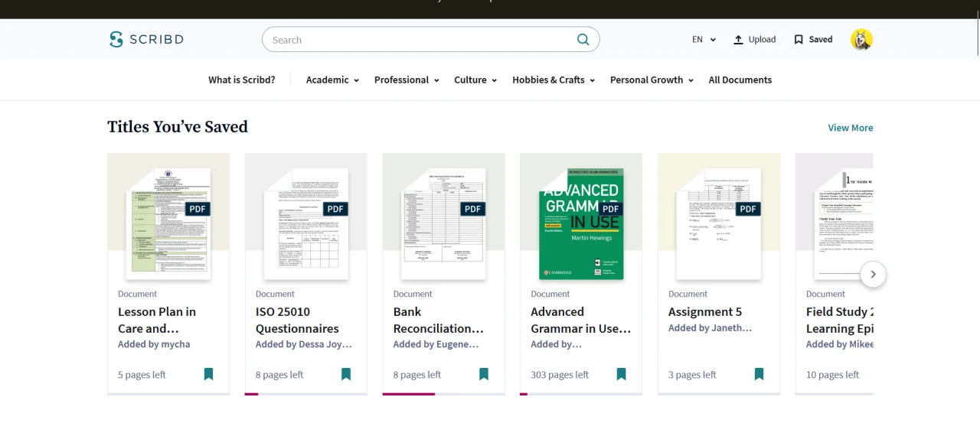Viewport: 980px width, 423px height.
Task: Click the Advanced Grammar in Use cover
Action: [x=581, y=223]
